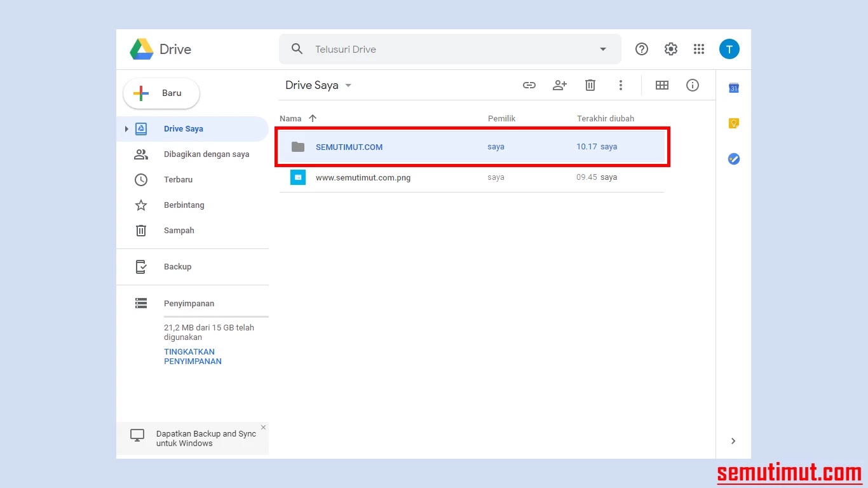
Task: Open the more actions three-dot menu
Action: [621, 85]
